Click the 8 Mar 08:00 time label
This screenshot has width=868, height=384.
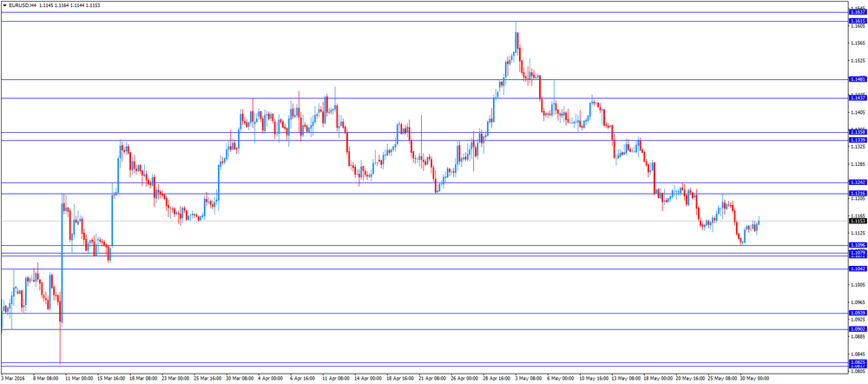pyautogui.click(x=46, y=378)
